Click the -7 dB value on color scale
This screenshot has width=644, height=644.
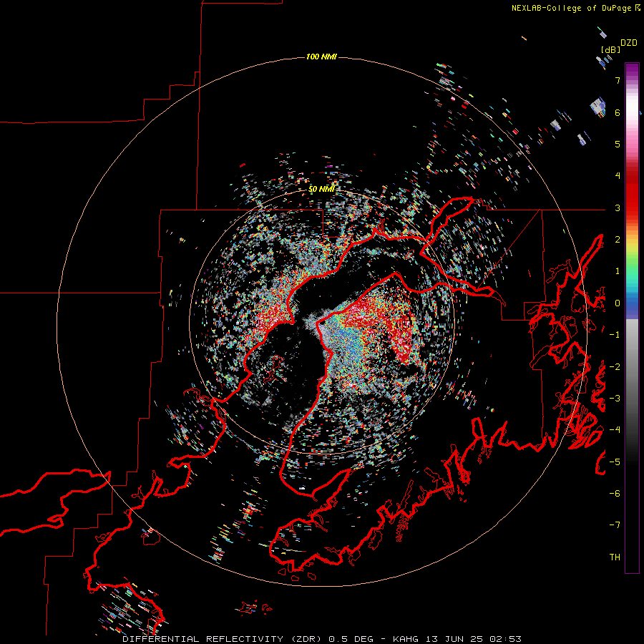pos(615,525)
